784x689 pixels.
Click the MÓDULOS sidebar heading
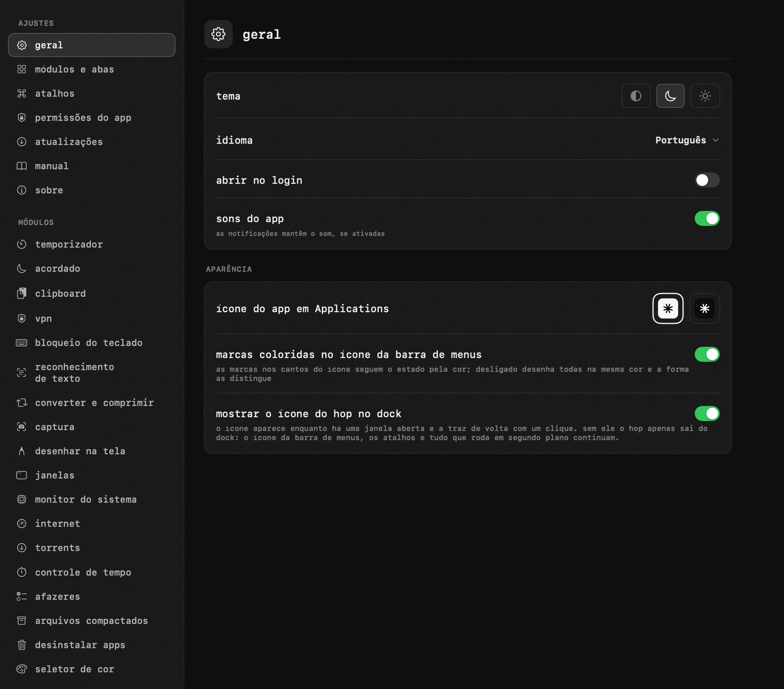pyautogui.click(x=36, y=223)
